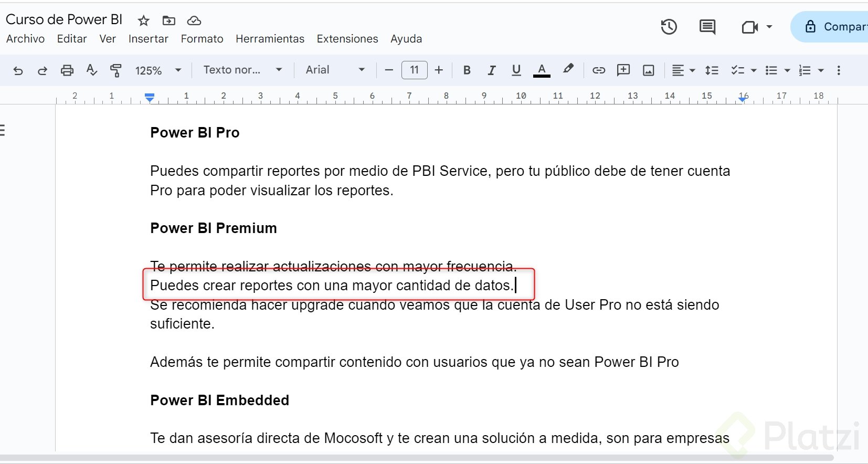Click line starting 'Puedes compartir reportes por medio'
The height and width of the screenshot is (464, 868).
click(x=440, y=181)
